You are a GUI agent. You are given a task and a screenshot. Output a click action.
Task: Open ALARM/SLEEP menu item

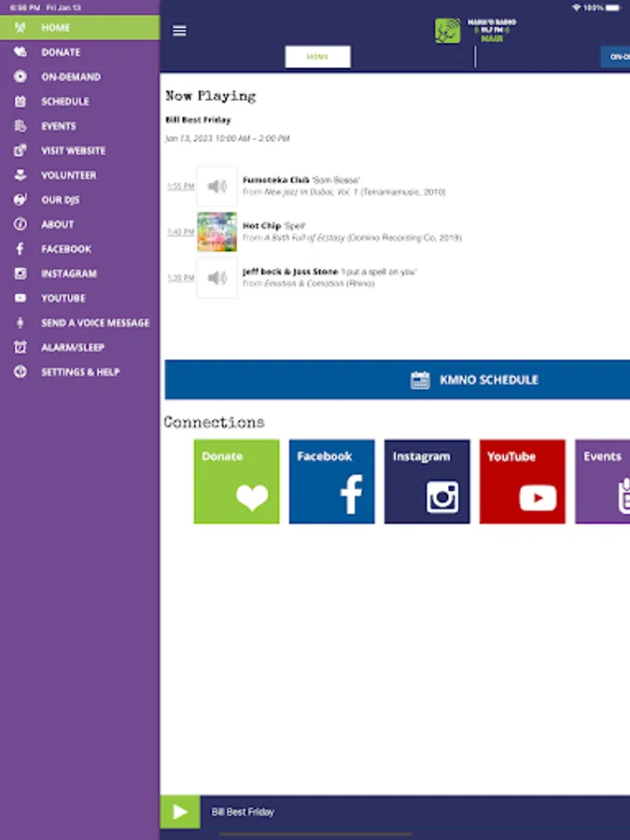(x=72, y=348)
